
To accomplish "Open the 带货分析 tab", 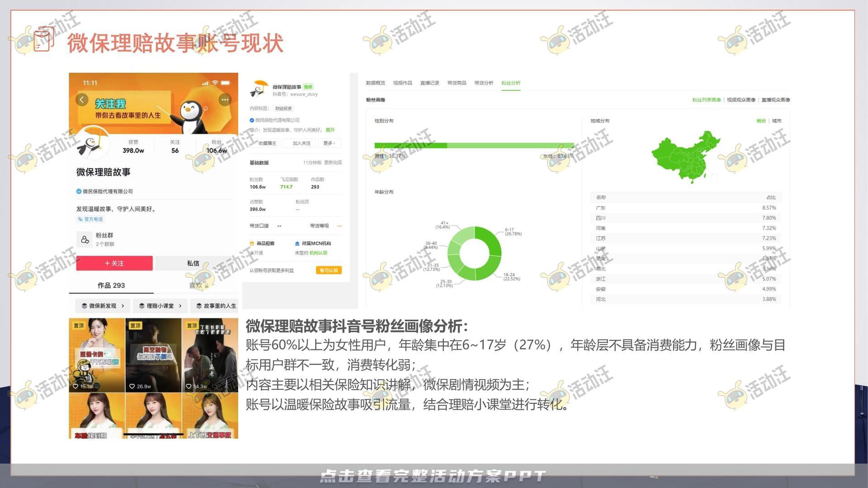I will point(484,83).
